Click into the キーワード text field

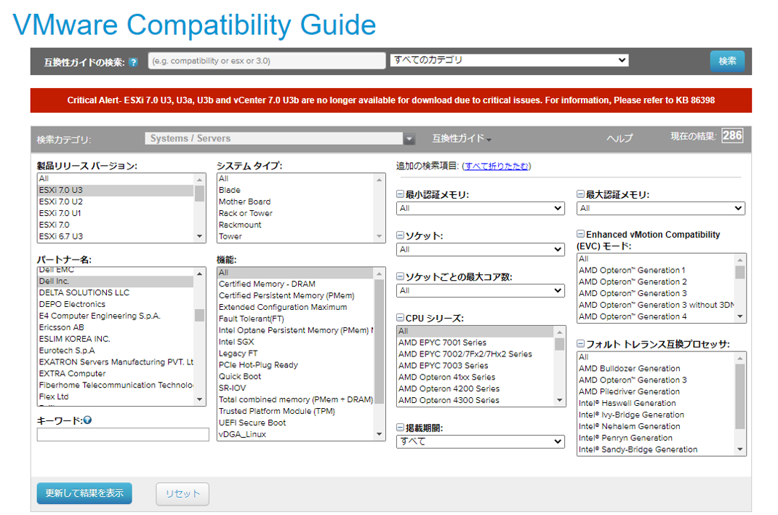click(x=123, y=435)
